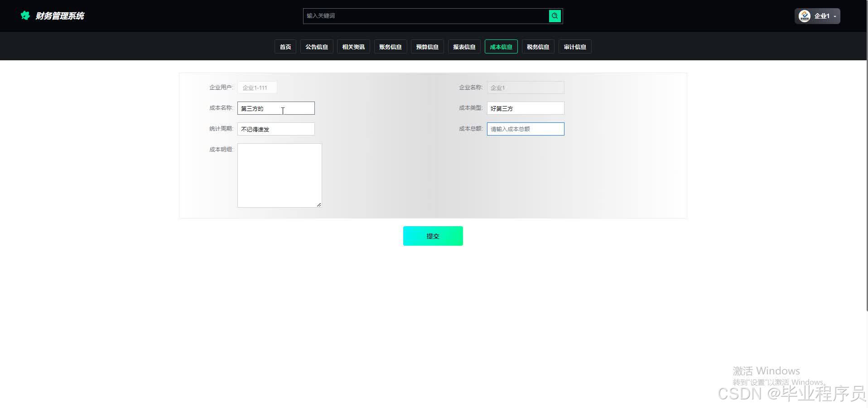Open the 审计信息 menu item
Viewport: 868px width, 408px height.
[x=575, y=47]
